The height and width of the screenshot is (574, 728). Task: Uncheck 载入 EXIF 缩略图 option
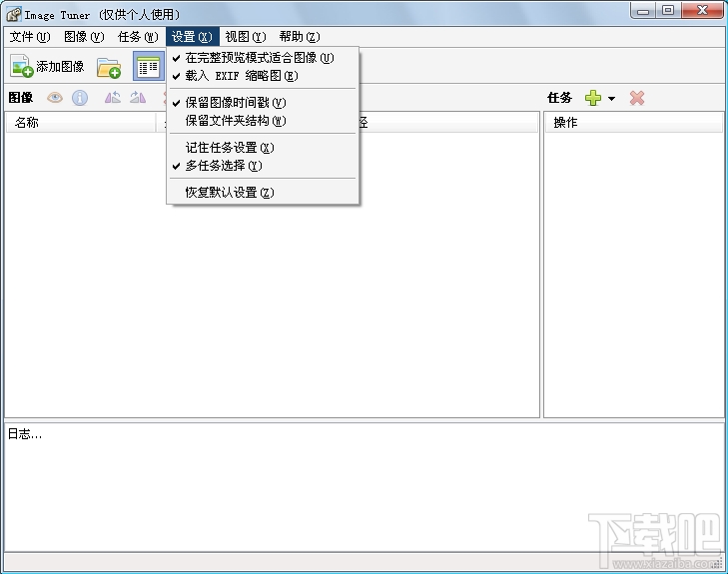pyautogui.click(x=263, y=76)
